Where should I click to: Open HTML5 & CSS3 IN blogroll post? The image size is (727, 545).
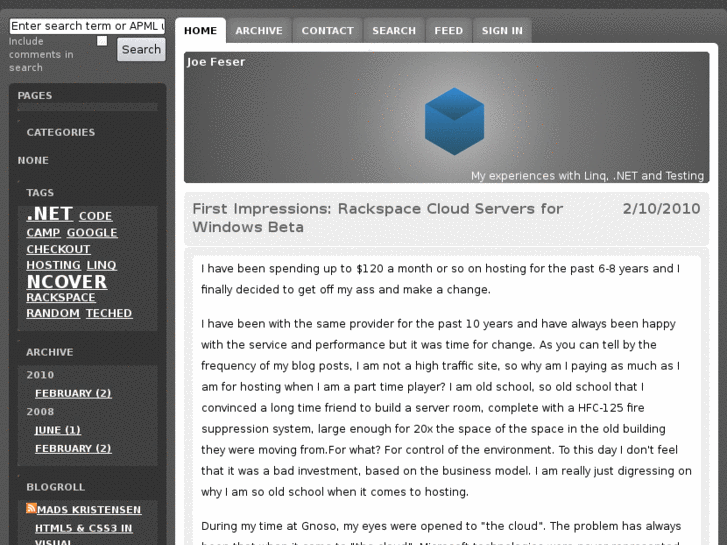point(83,528)
